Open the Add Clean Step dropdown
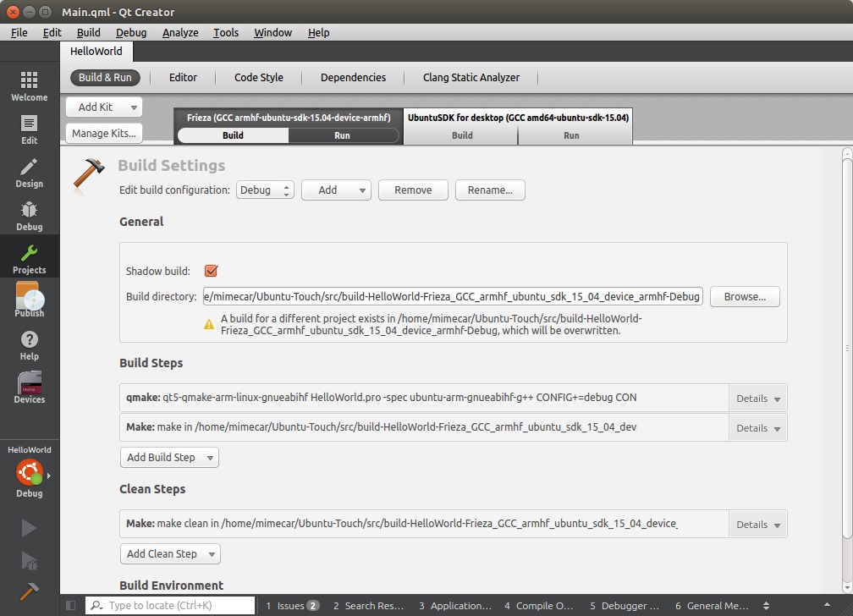 tap(170, 554)
